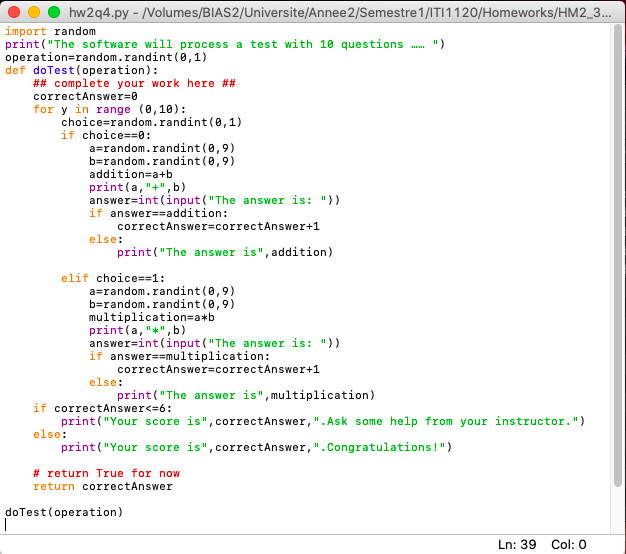This screenshot has width=626, height=554.
Task: Click the hw2q4.py file icon in title bar
Action: point(77,12)
